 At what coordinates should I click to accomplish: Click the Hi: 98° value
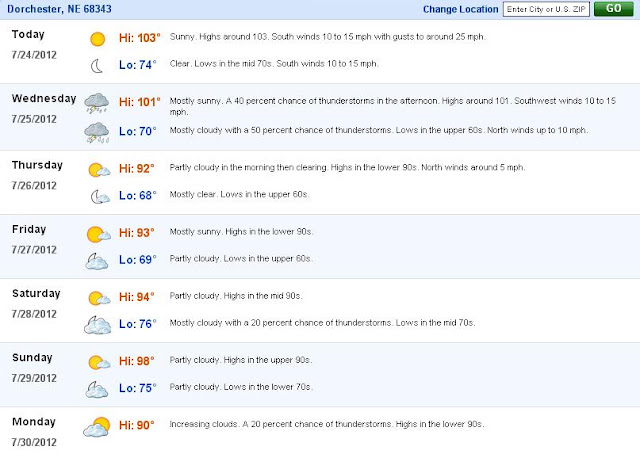click(137, 361)
